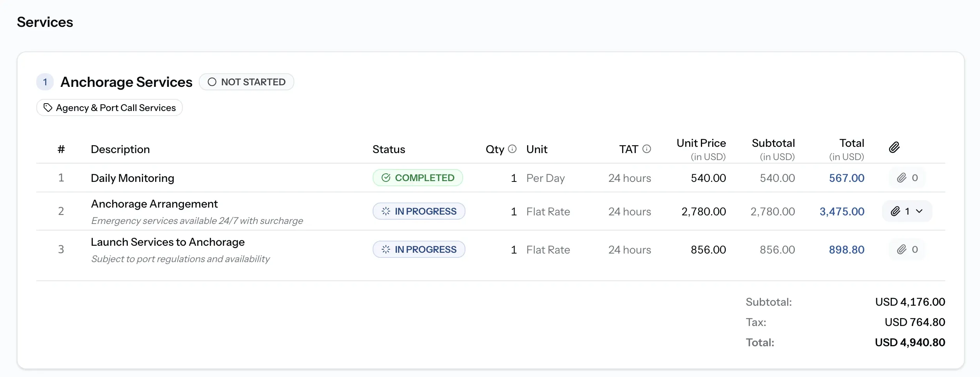Viewport: 980px width, 377px height.
Task: Click COMPLETED status of Daily Monitoring
Action: 417,178
